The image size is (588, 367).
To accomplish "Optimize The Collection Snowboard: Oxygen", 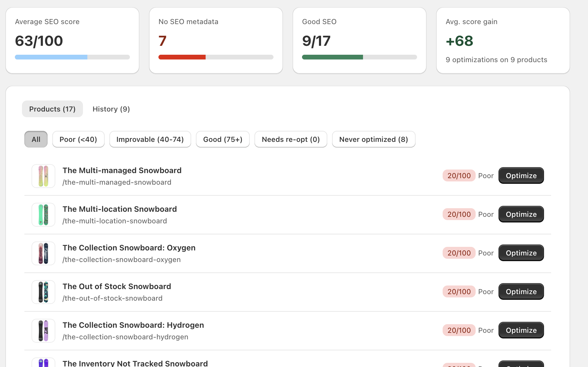I will [x=521, y=253].
